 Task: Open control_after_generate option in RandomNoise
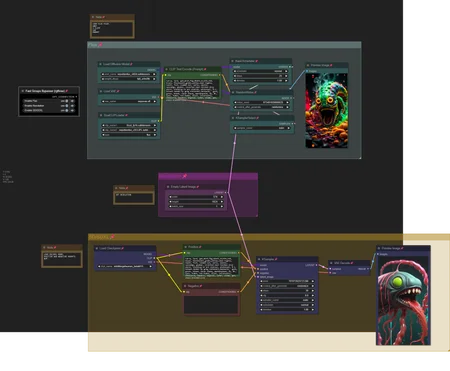(x=261, y=107)
